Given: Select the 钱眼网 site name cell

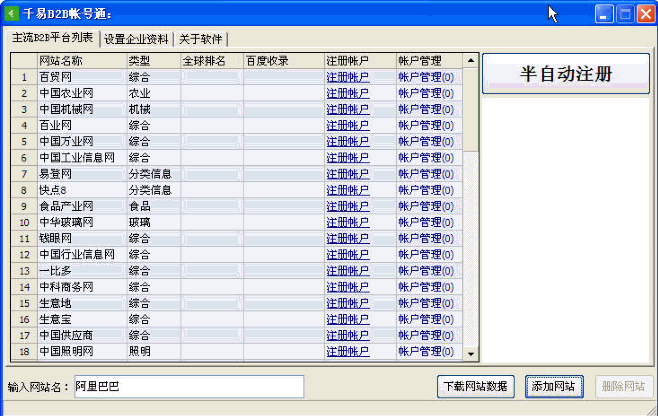Looking at the screenshot, I should coord(82,238).
